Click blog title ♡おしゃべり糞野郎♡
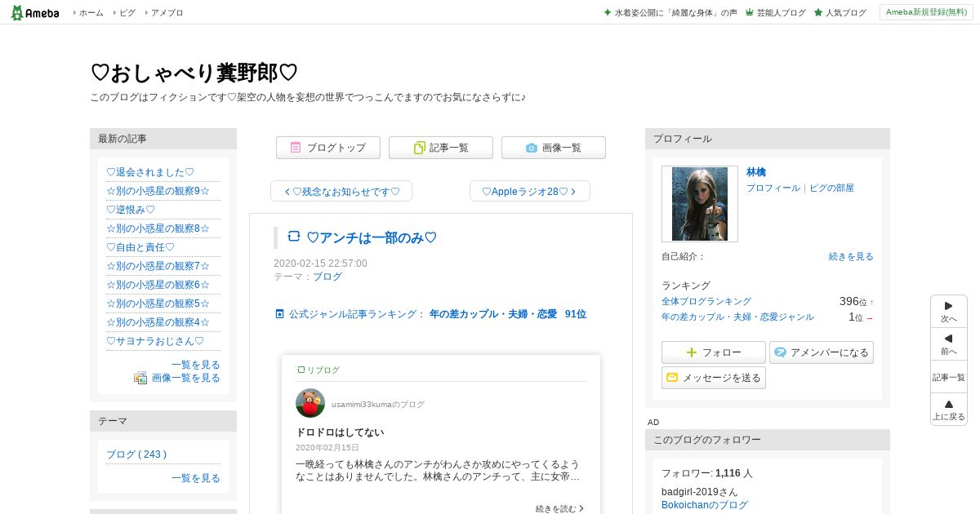 click(x=194, y=73)
